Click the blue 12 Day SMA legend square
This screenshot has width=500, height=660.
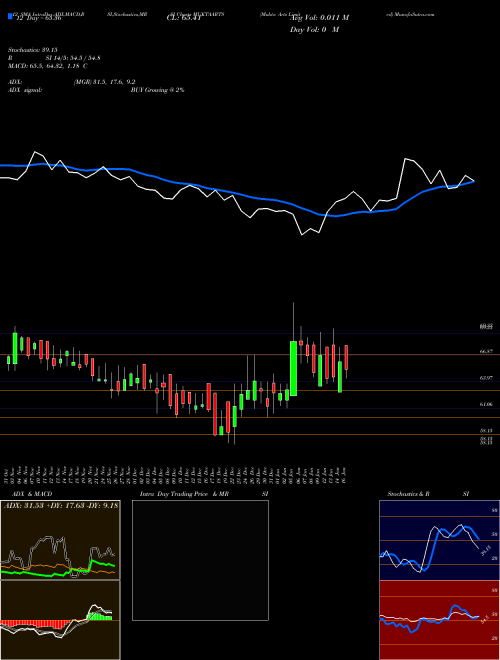pos(10,17)
